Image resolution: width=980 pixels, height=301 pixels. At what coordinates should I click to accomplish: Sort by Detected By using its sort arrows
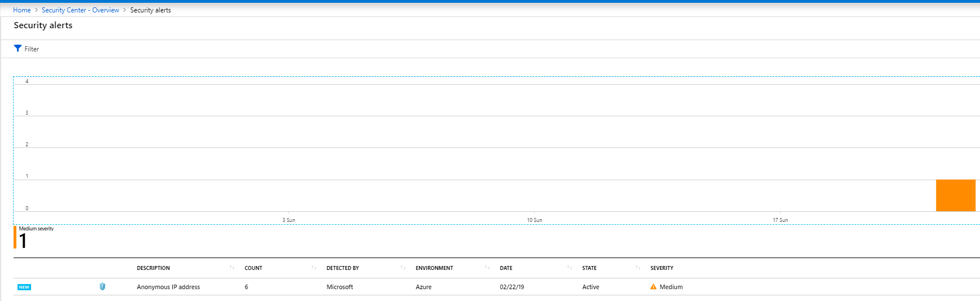point(403,268)
